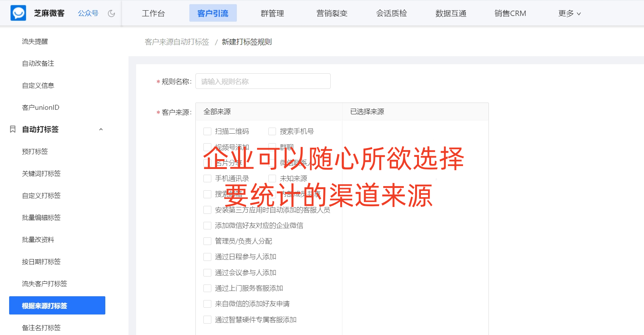644x335 pixels.
Task: Check the 搜索手机号 checkbox
Action: point(272,131)
